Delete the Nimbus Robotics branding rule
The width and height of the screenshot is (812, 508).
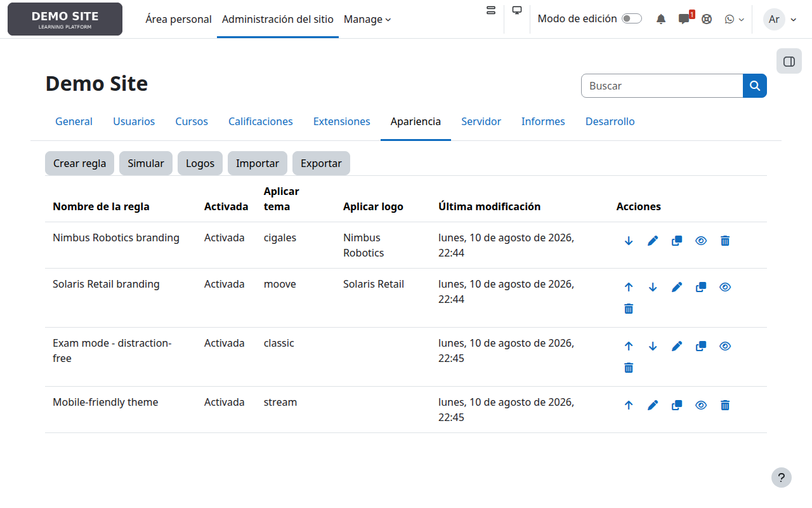click(x=725, y=241)
